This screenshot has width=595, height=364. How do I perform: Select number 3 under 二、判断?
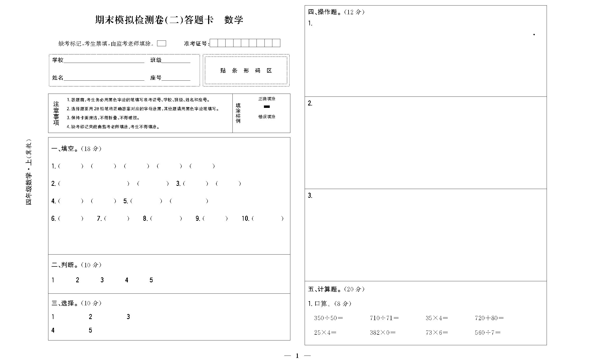102,280
